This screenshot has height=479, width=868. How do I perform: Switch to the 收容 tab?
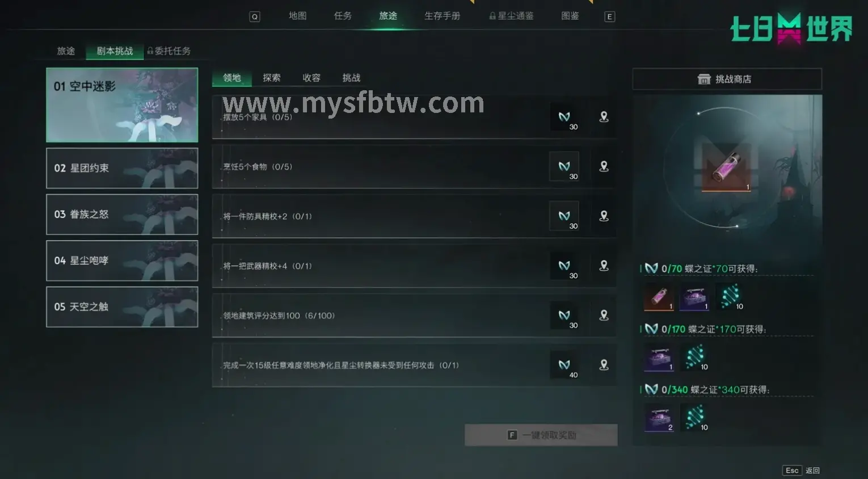tap(311, 78)
